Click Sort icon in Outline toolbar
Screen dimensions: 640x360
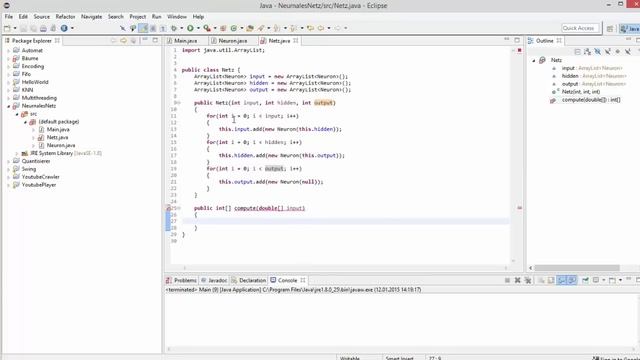[587, 51]
